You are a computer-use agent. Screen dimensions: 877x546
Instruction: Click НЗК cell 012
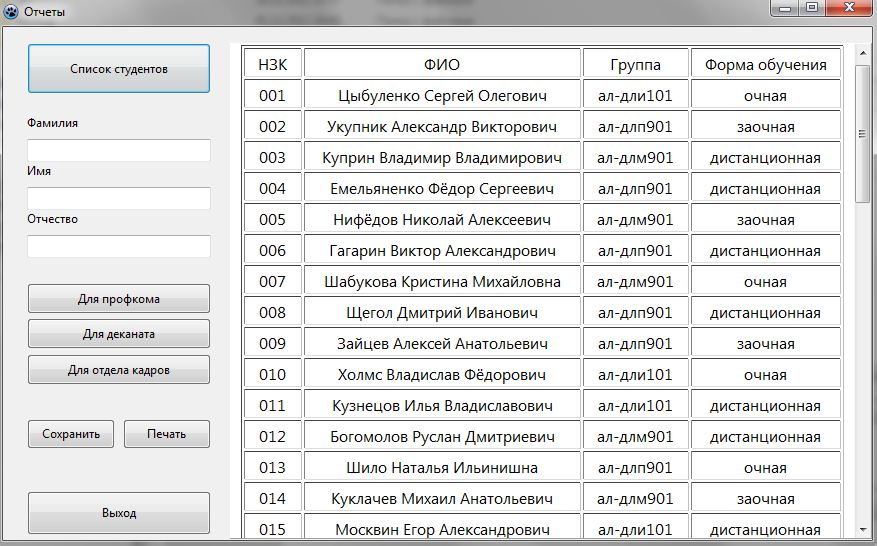point(272,436)
